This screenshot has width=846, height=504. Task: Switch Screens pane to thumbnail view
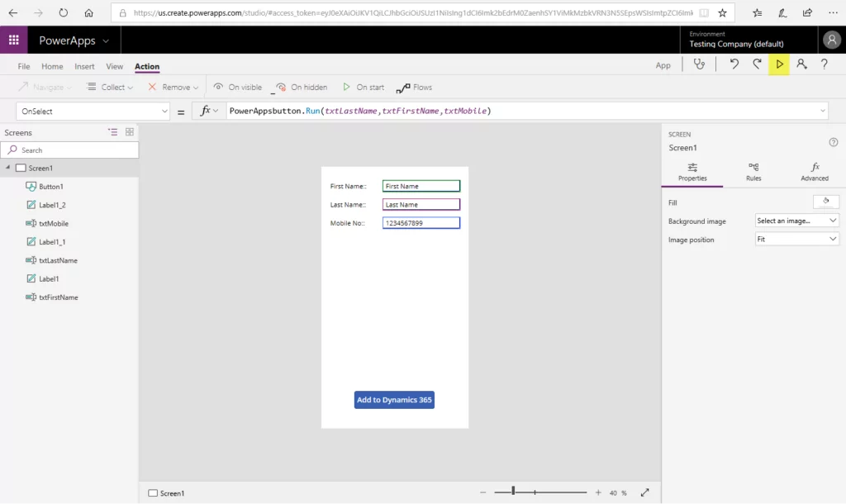(130, 132)
